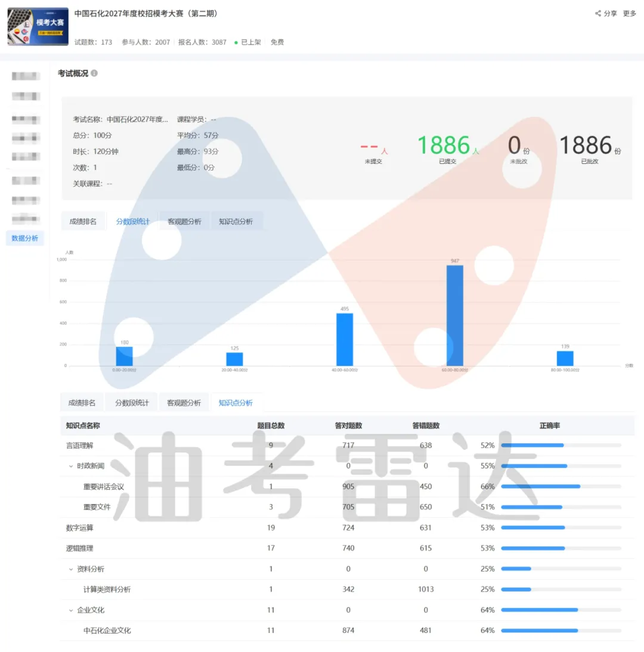This screenshot has width=644, height=652.
Task: Click the 40.00-60.00分 bar showing 495
Action: pyautogui.click(x=345, y=340)
